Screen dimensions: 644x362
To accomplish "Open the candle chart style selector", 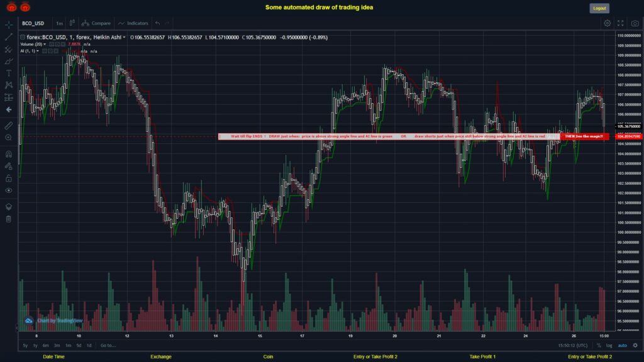I will coord(72,23).
